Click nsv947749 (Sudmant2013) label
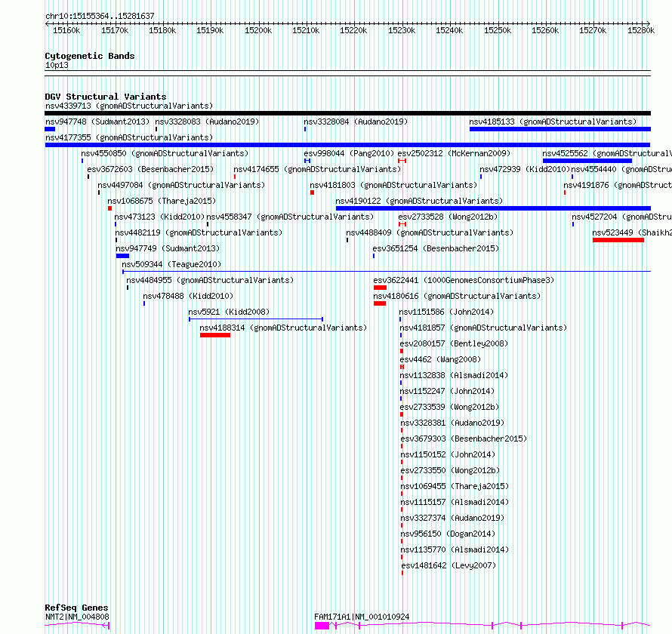This screenshot has width=672, height=634. (x=168, y=248)
